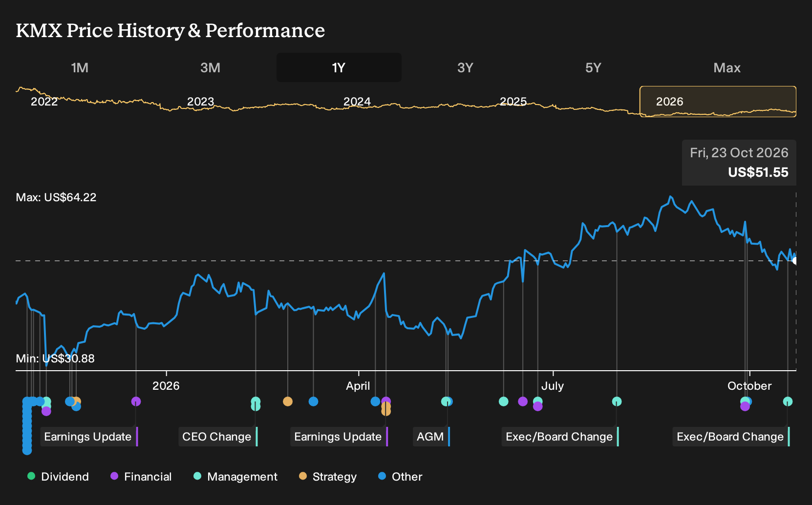Toggle the Dividend legend filter
The image size is (812, 505).
pos(58,477)
